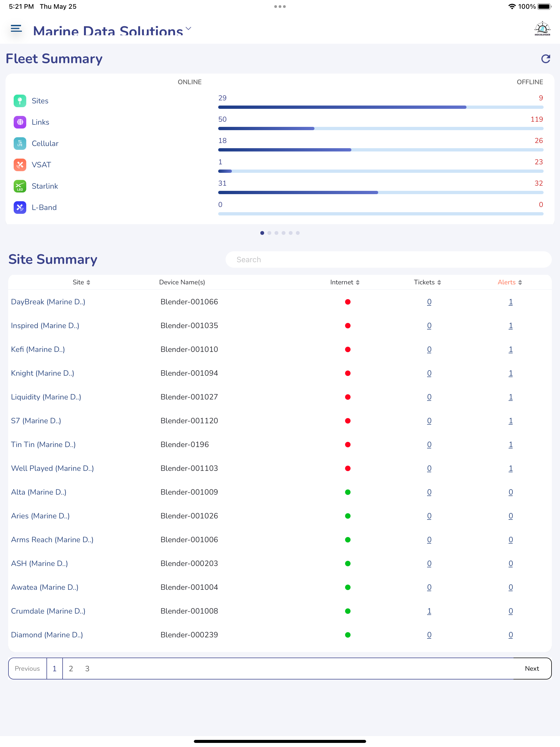Go to last carousel page dot

pyautogui.click(x=297, y=233)
